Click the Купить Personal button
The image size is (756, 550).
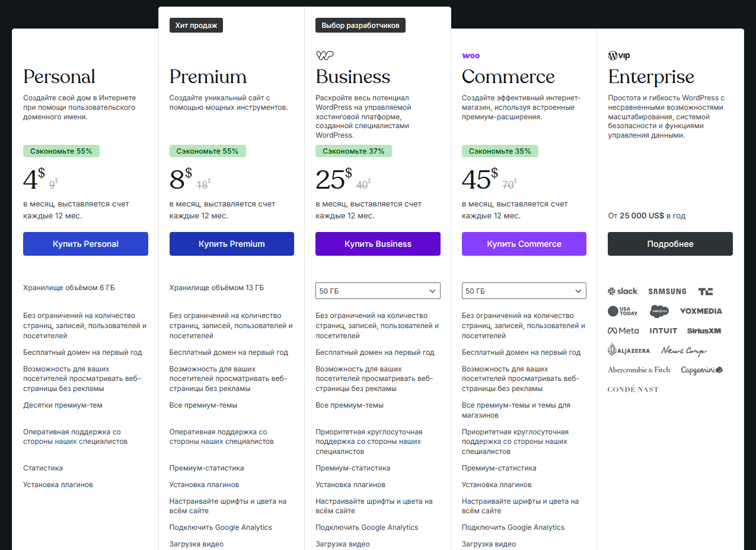click(x=85, y=243)
